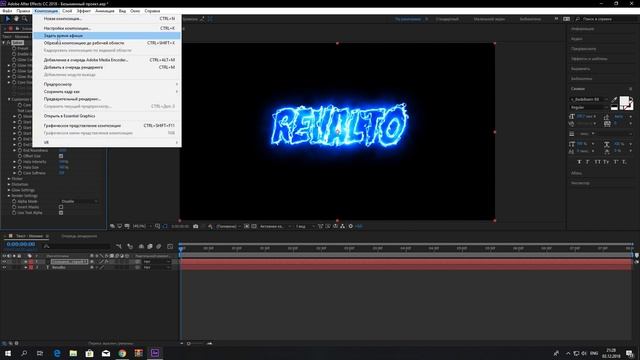Click the current time indicator on the ruler
The image size is (640, 360).
click(181, 248)
